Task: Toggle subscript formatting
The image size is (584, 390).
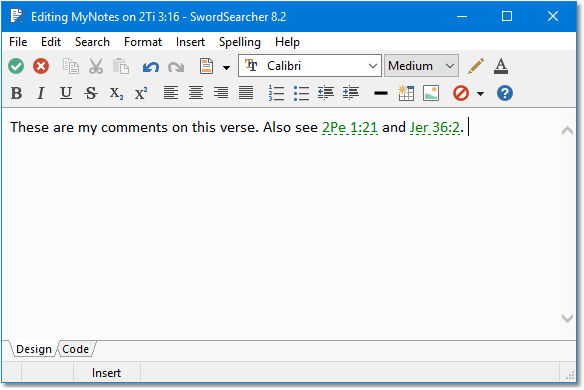Action: click(116, 93)
